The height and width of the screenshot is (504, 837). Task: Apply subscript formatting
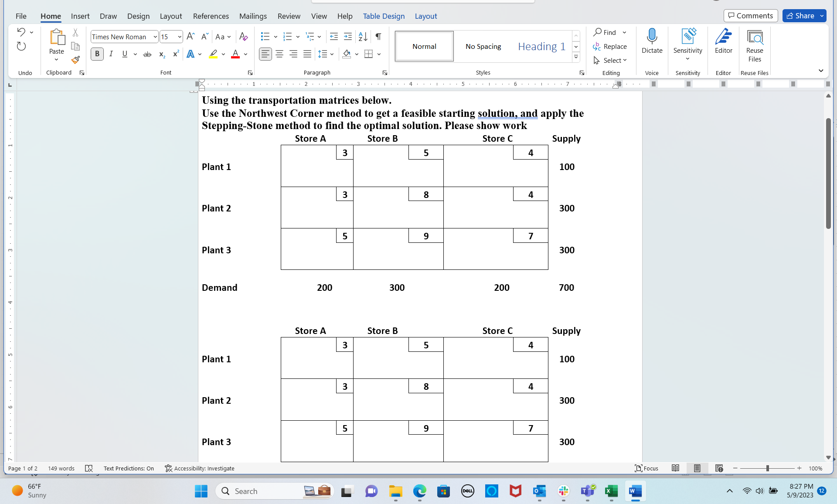[161, 54]
